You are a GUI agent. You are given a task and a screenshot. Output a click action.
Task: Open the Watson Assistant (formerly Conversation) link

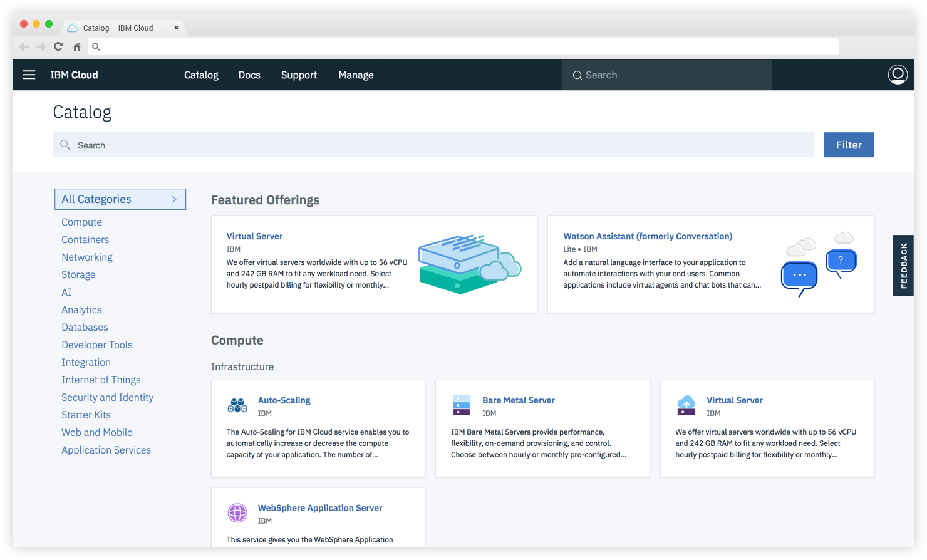pos(648,236)
